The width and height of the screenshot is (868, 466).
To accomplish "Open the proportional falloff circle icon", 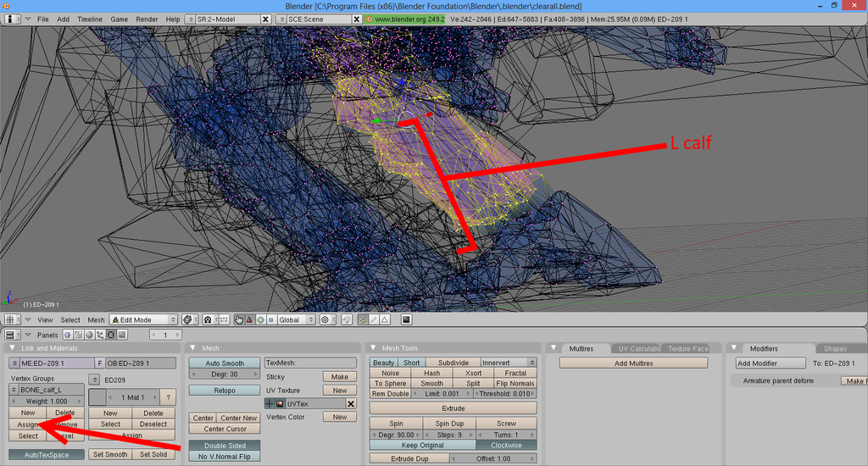I will [x=328, y=320].
